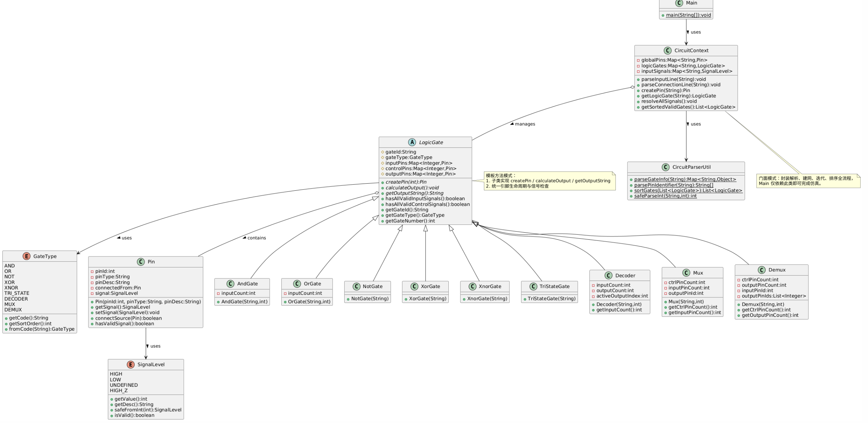Click the XorGate(String) constructor entry
868x423 pixels.
click(427, 299)
